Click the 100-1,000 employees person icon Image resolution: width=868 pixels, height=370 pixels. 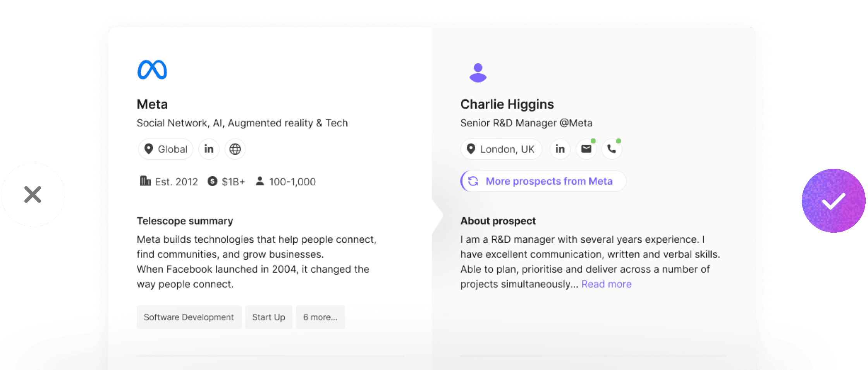(260, 181)
